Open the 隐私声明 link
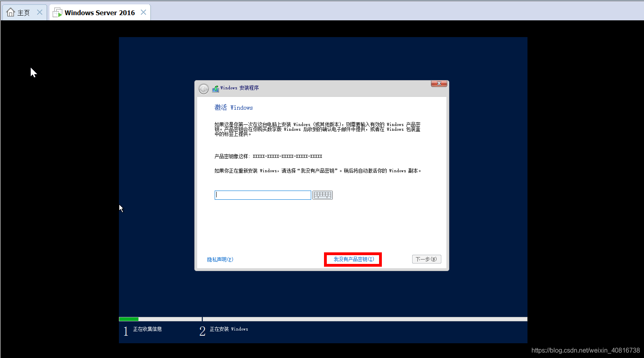Viewport: 644px width, 358px height. click(x=220, y=260)
